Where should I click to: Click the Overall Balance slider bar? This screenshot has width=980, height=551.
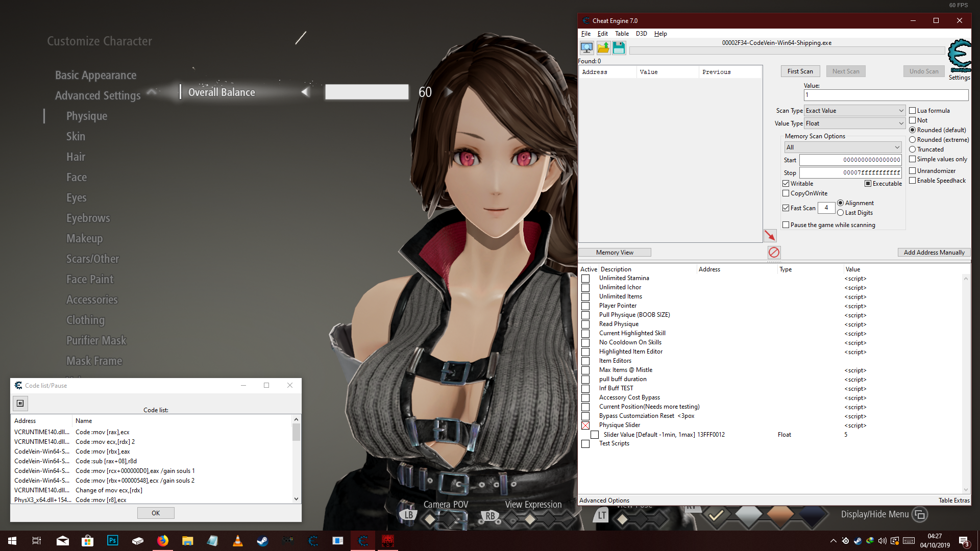[x=366, y=92]
